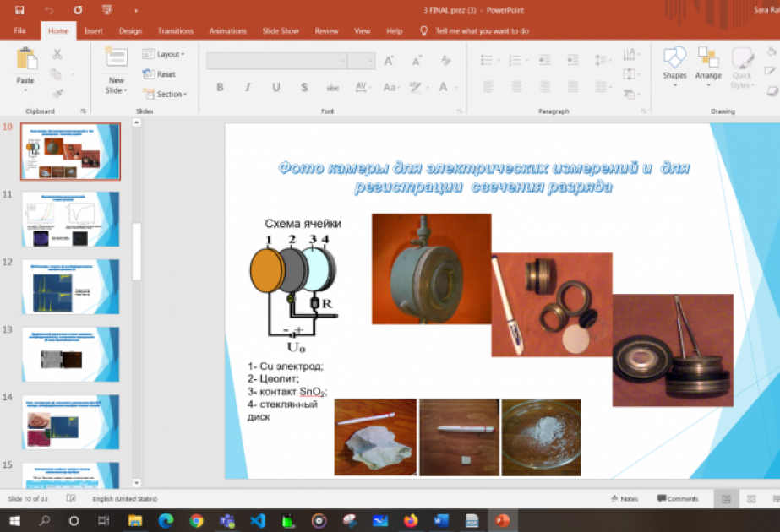This screenshot has width=780, height=532.
Task: Select slide 14 thumbnail
Action: [x=71, y=422]
